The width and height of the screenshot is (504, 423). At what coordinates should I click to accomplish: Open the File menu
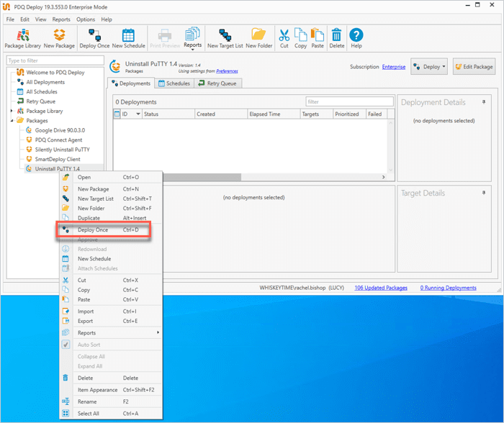point(10,19)
